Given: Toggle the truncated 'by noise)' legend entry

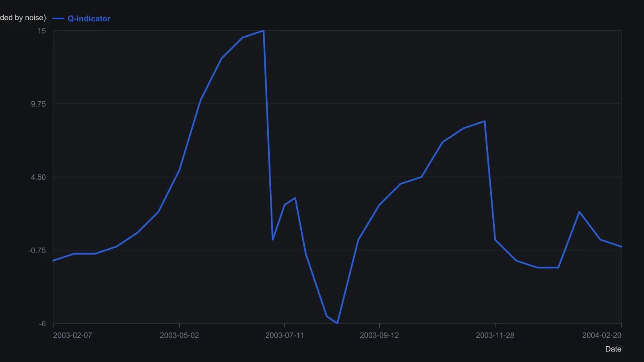Looking at the screenshot, I should [23, 18].
